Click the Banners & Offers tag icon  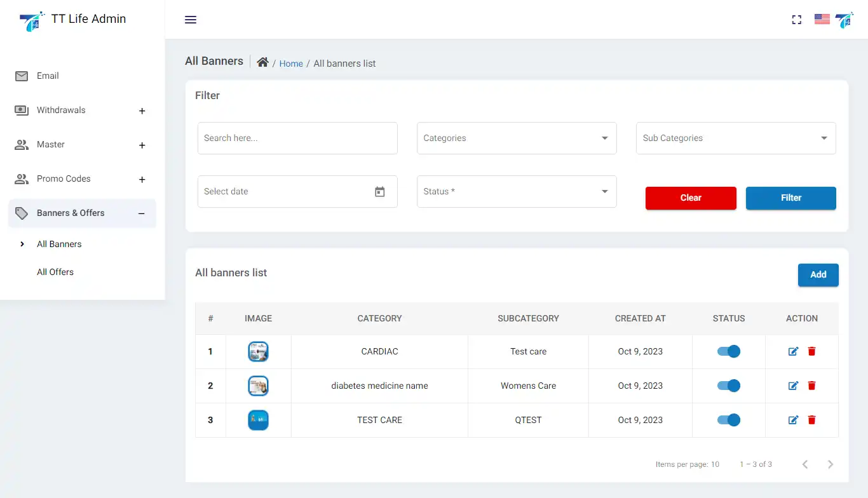point(21,213)
